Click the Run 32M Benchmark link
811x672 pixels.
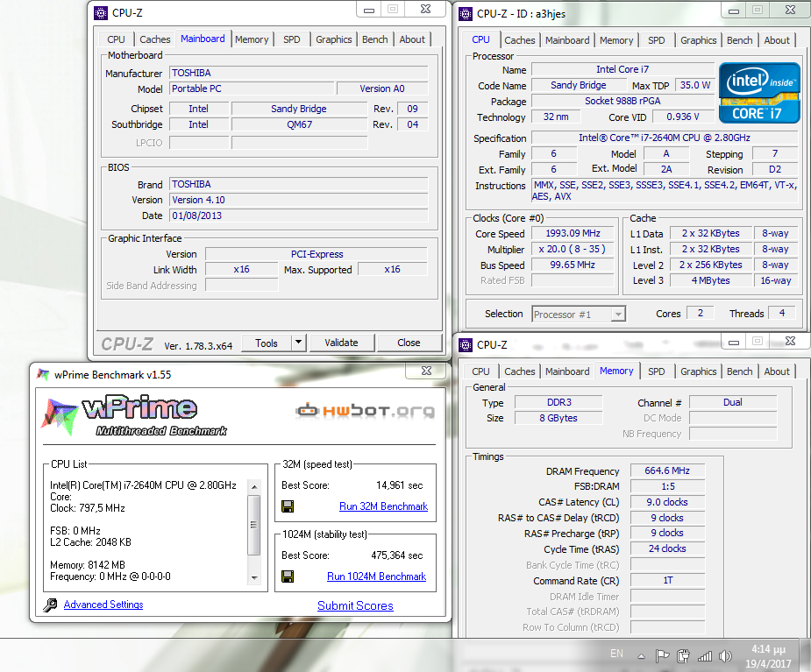(x=383, y=506)
